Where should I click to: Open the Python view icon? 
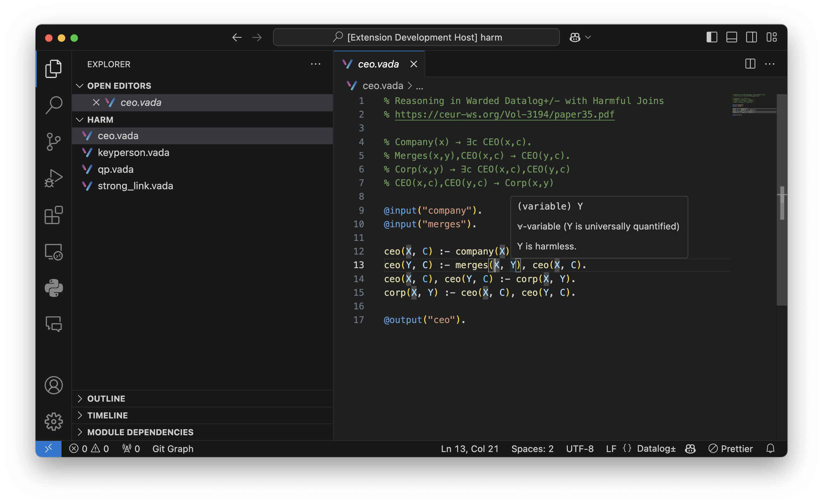click(54, 288)
